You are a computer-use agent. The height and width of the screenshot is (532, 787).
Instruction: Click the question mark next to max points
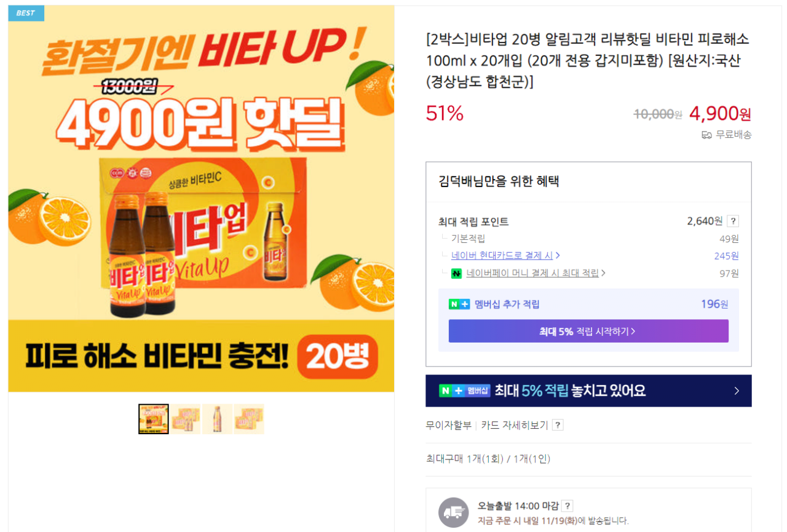[x=732, y=221]
